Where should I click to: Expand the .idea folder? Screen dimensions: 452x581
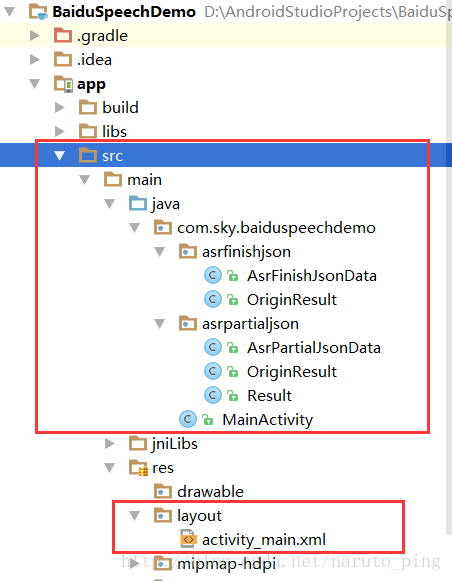(x=34, y=60)
